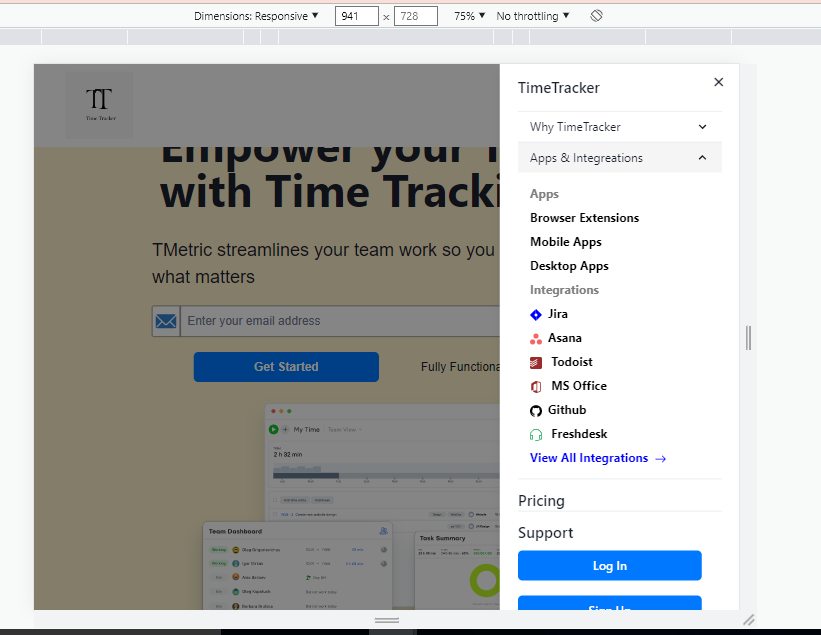Screen dimensions: 821x635
Task: Click the Apps section heading
Action: 544,194
